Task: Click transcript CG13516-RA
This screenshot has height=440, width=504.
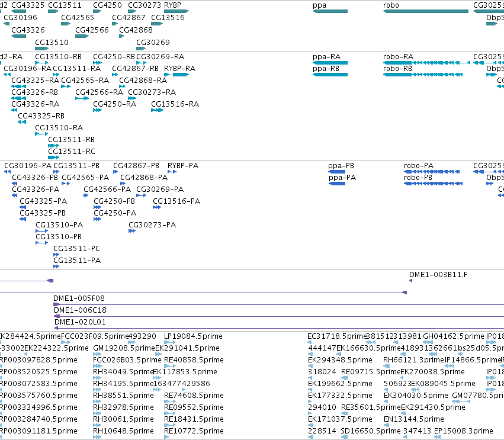Action: tap(157, 110)
